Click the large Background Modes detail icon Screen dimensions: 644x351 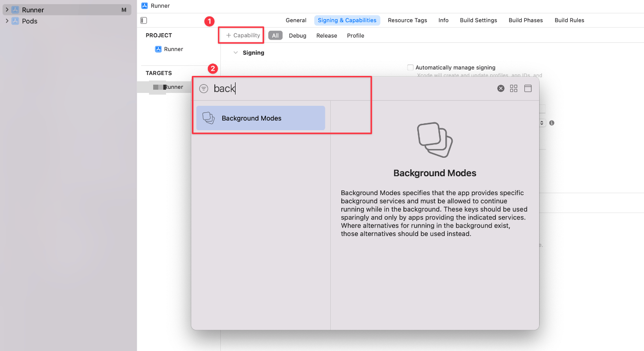pyautogui.click(x=435, y=140)
